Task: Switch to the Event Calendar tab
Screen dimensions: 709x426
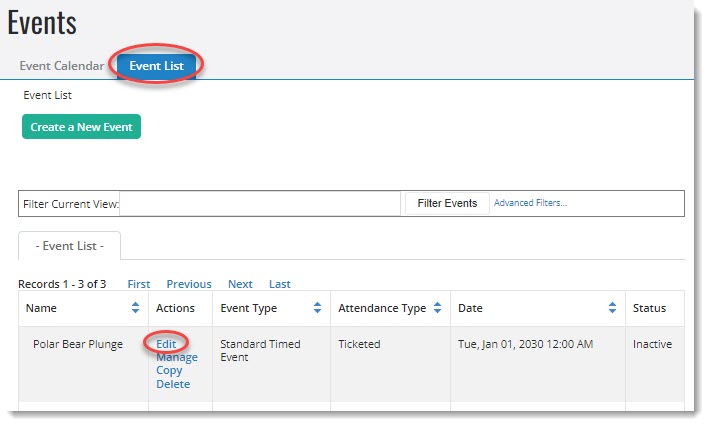Action: click(x=61, y=66)
